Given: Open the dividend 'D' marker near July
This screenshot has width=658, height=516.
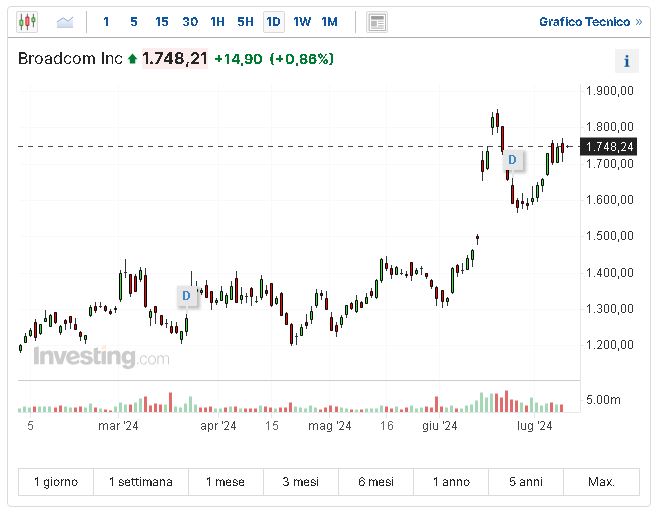Looking at the screenshot, I should (x=512, y=160).
